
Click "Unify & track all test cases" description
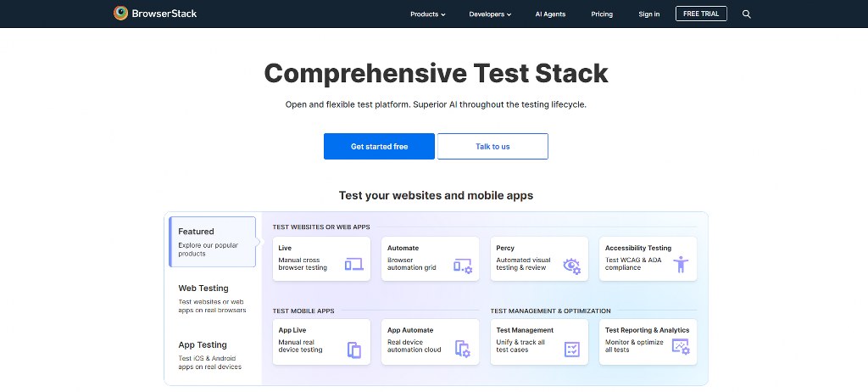(x=520, y=346)
